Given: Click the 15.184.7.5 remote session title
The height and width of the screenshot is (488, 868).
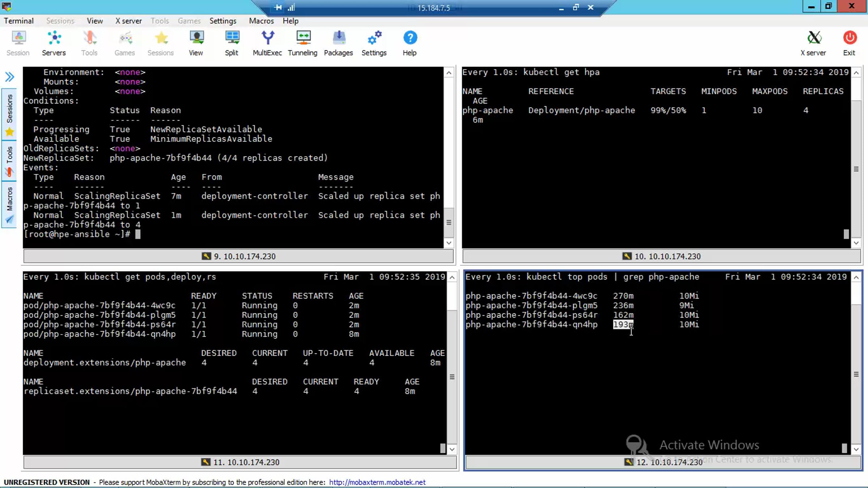Looking at the screenshot, I should coord(434,8).
